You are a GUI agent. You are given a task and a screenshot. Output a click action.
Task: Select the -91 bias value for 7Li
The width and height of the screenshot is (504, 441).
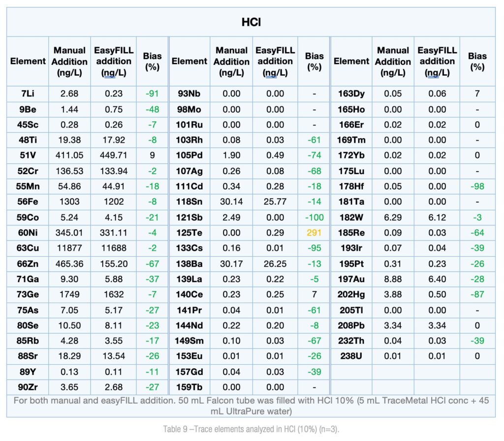[x=152, y=94]
